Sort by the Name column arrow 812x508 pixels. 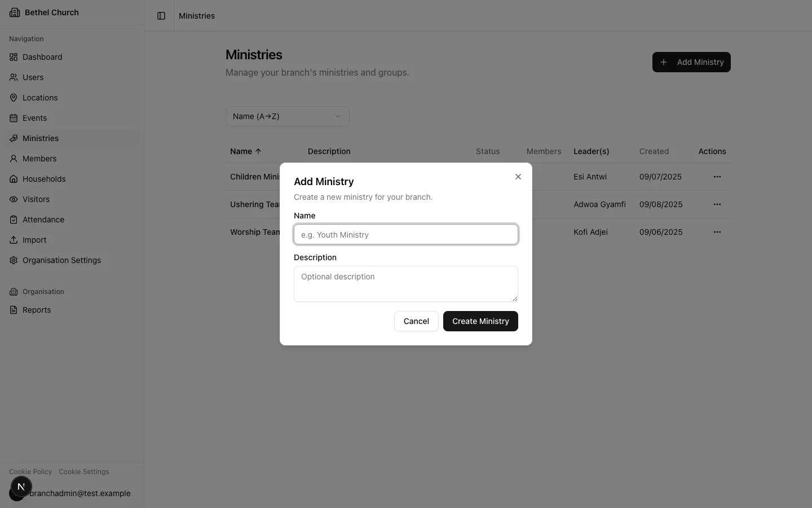coord(258,151)
